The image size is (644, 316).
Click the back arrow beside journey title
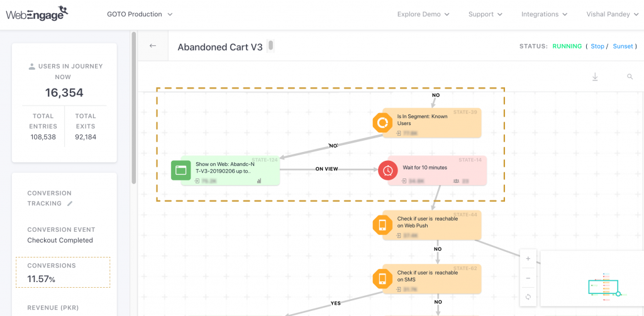152,46
